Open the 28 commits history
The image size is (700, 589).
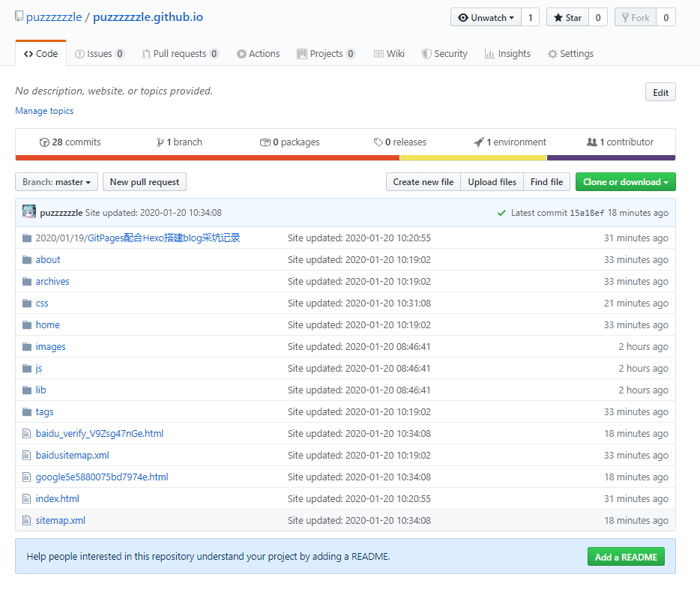(x=70, y=142)
